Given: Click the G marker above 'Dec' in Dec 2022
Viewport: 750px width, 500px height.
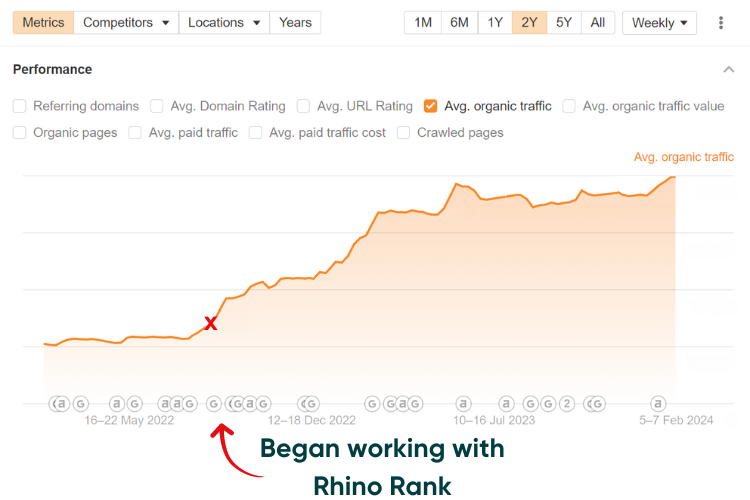Looking at the screenshot, I should 312,404.
